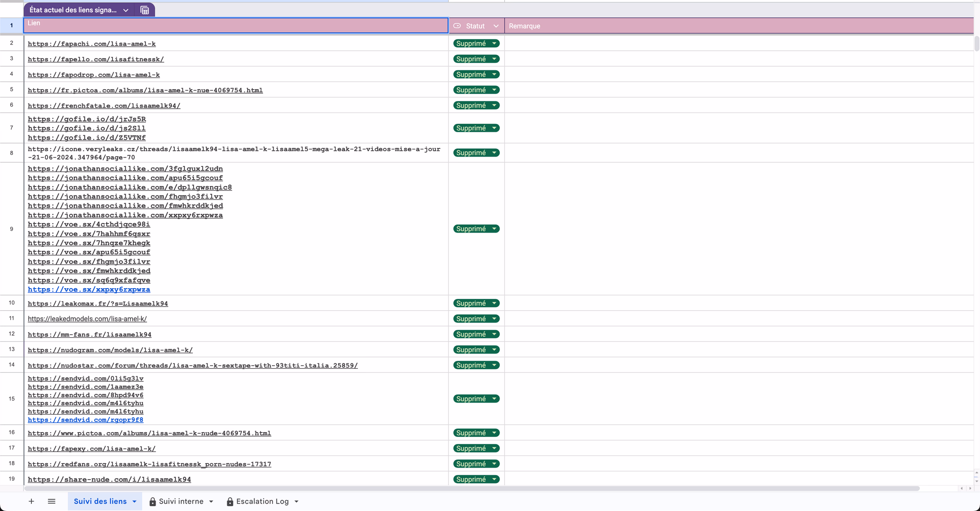Open the Statut column header dropdown
This screenshot has height=511, width=980.
[x=496, y=26]
